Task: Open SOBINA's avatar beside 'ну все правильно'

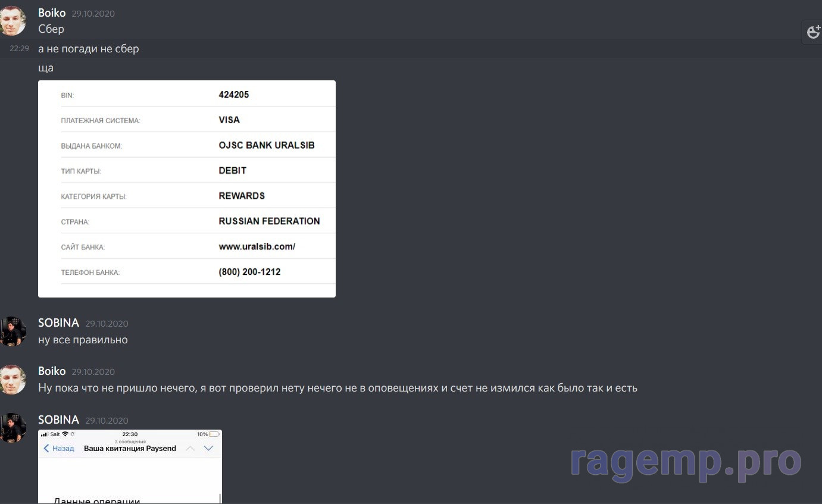Action: [12, 331]
